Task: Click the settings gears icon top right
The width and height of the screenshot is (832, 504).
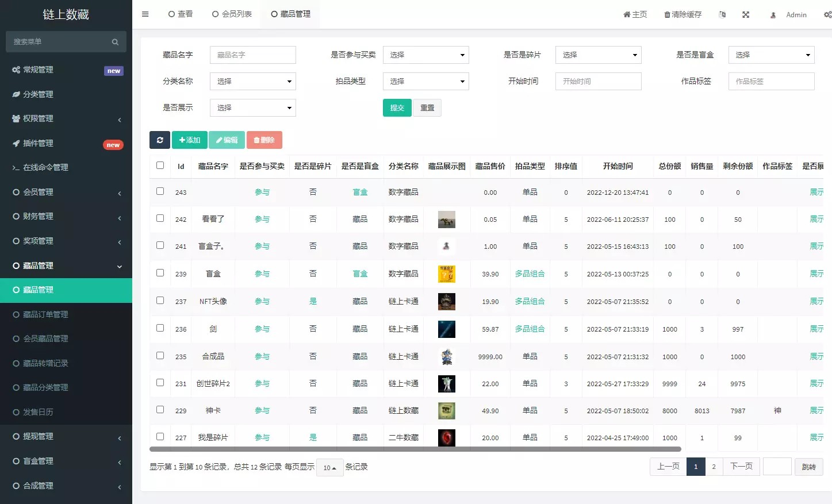Action: pyautogui.click(x=827, y=15)
